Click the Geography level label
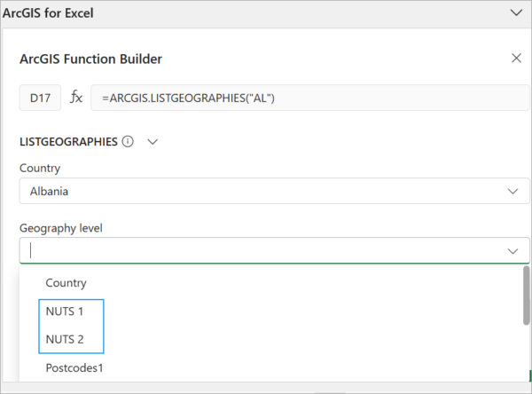Viewport: 532px width, 394px height. pos(60,228)
